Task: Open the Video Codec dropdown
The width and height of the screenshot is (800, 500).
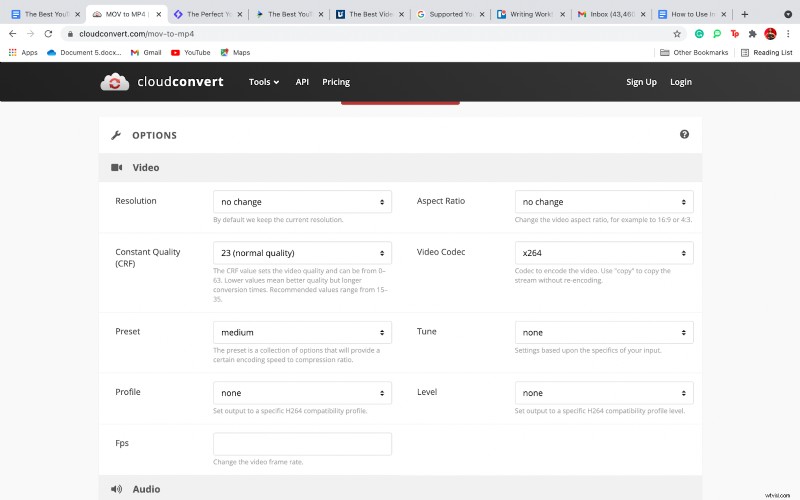Action: 604,253
